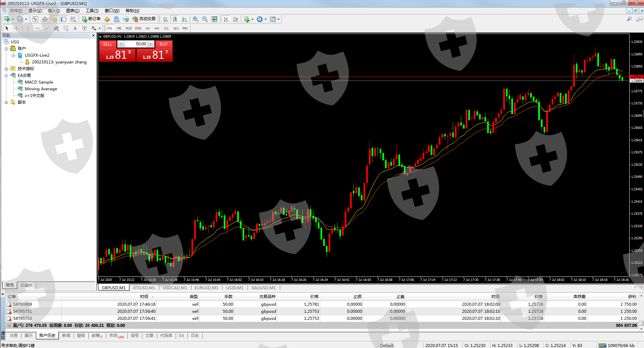The image size is (644, 348).
Task: Select the trendline drawing tool
Action: click(x=47, y=29)
